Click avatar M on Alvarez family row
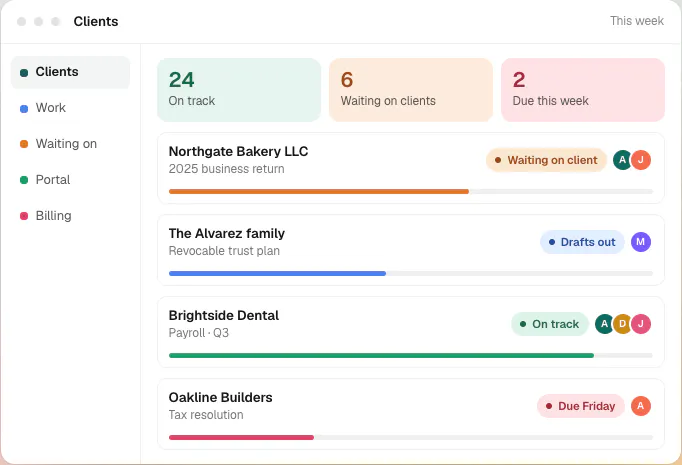Image resolution: width=682 pixels, height=465 pixels. point(641,242)
